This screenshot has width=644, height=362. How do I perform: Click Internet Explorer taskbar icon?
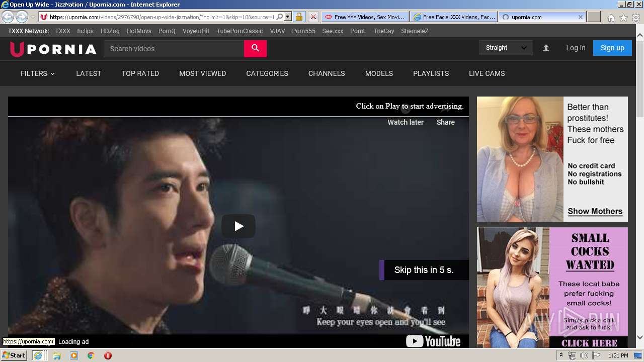tap(38, 355)
